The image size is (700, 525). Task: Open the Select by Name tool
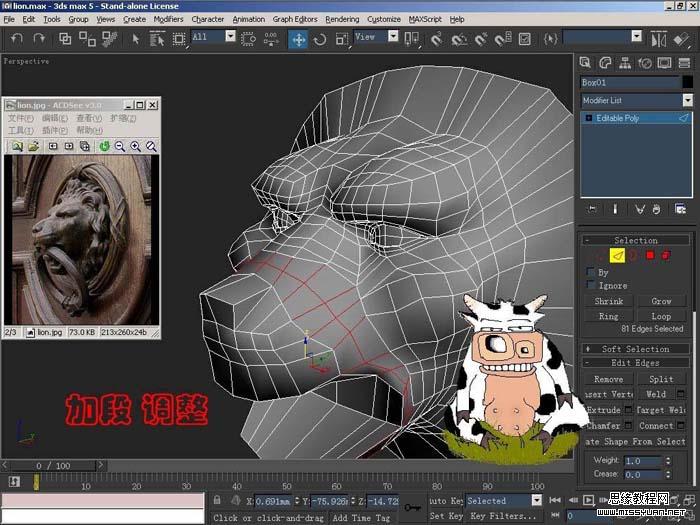[x=156, y=39]
